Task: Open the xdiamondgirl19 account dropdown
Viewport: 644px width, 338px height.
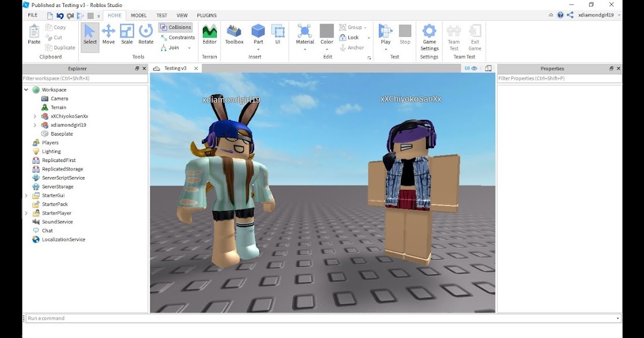Action: click(x=619, y=16)
